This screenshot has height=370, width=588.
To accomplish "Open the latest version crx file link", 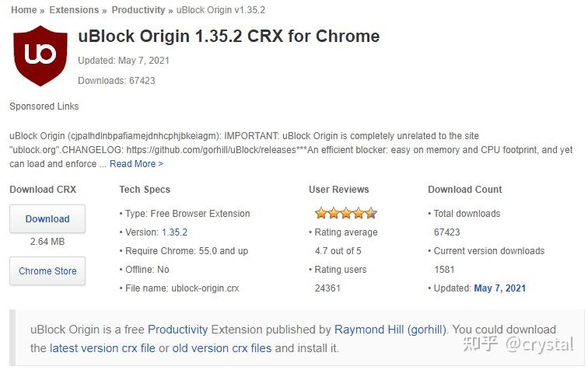I will pyautogui.click(x=103, y=348).
